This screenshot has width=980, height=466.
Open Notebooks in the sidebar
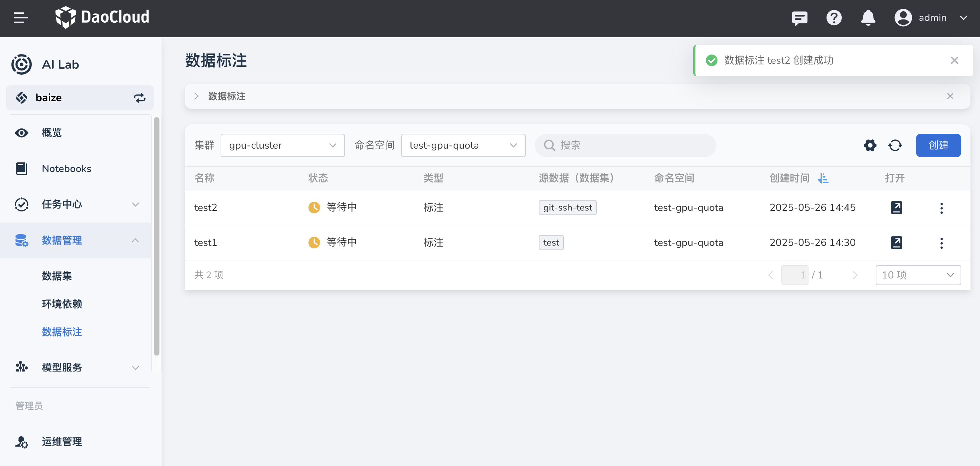click(x=66, y=169)
